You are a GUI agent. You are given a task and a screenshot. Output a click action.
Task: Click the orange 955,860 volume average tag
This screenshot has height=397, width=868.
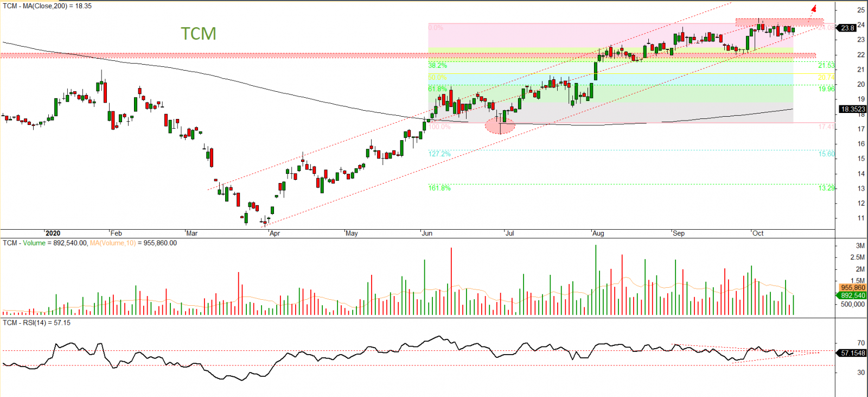click(x=853, y=288)
